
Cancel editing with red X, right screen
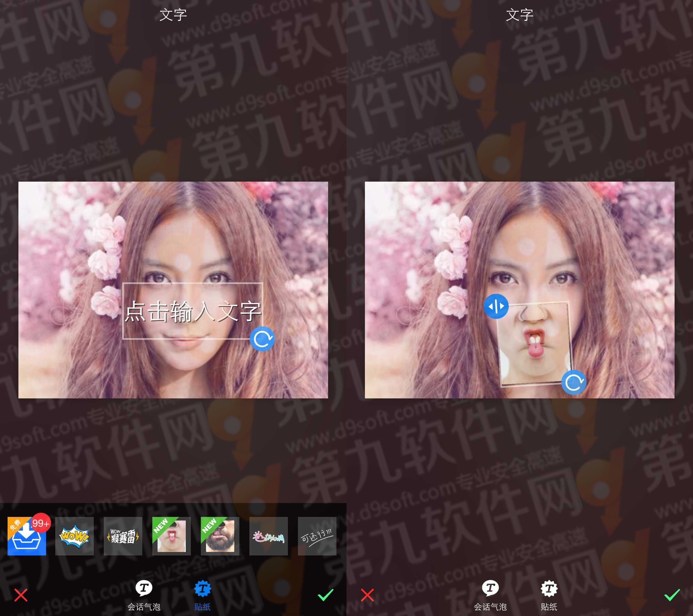pyautogui.click(x=368, y=595)
